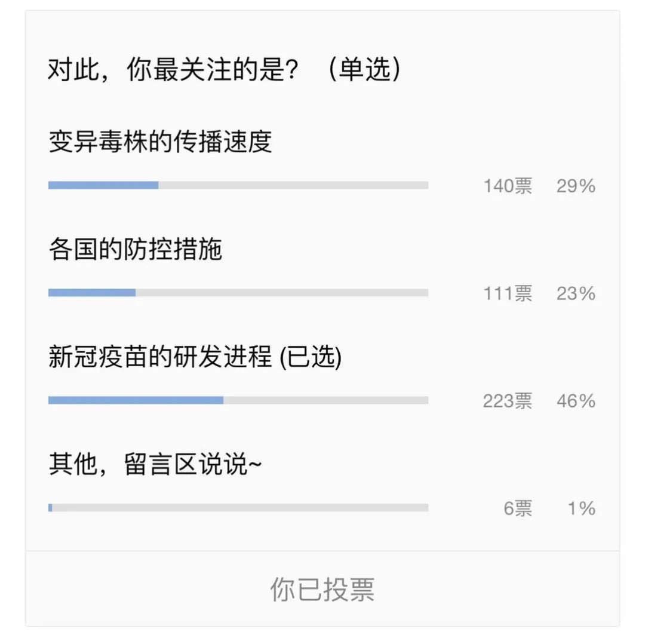Image resolution: width=645 pixels, height=644 pixels.
Task: Click the 140票 vote count
Action: coord(507,186)
